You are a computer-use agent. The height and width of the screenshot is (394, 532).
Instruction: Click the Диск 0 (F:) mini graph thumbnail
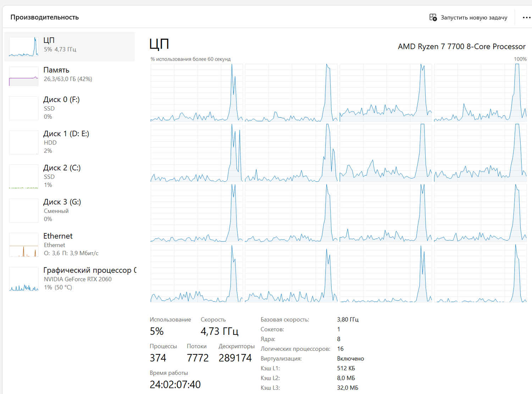pyautogui.click(x=24, y=108)
